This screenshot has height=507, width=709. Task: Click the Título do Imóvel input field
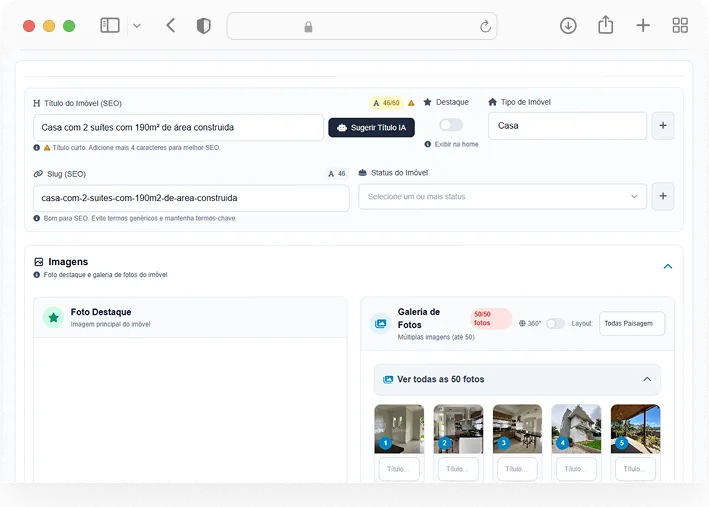tap(178, 128)
